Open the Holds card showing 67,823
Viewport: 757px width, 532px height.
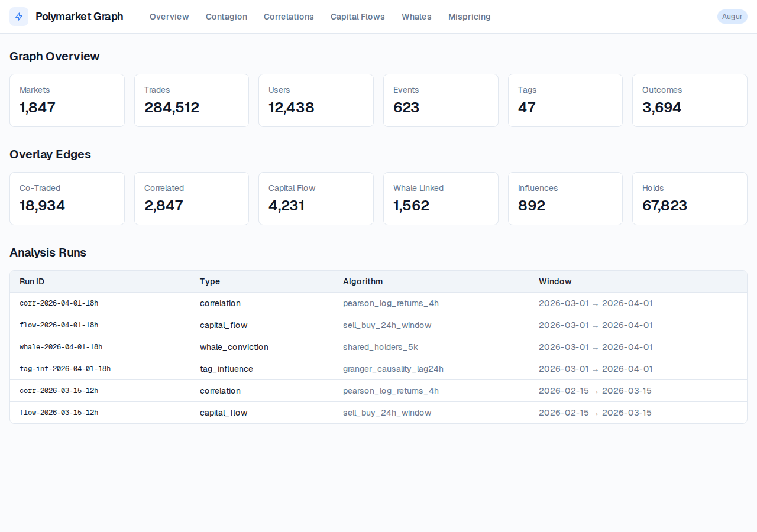pyautogui.click(x=690, y=198)
